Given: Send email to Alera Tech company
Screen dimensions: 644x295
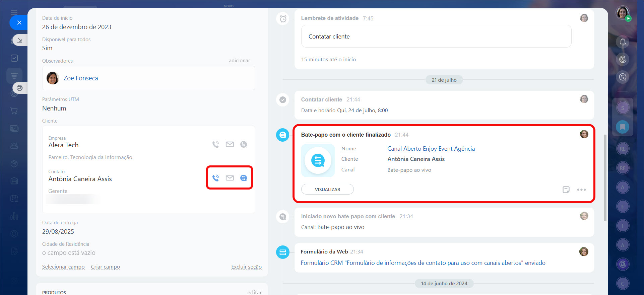Looking at the screenshot, I should click(x=230, y=144).
